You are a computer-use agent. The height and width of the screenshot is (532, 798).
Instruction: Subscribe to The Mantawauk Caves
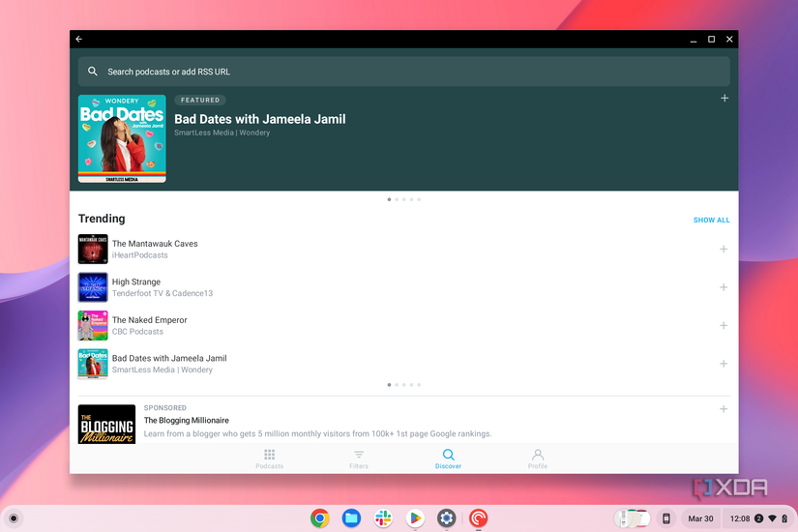(724, 249)
